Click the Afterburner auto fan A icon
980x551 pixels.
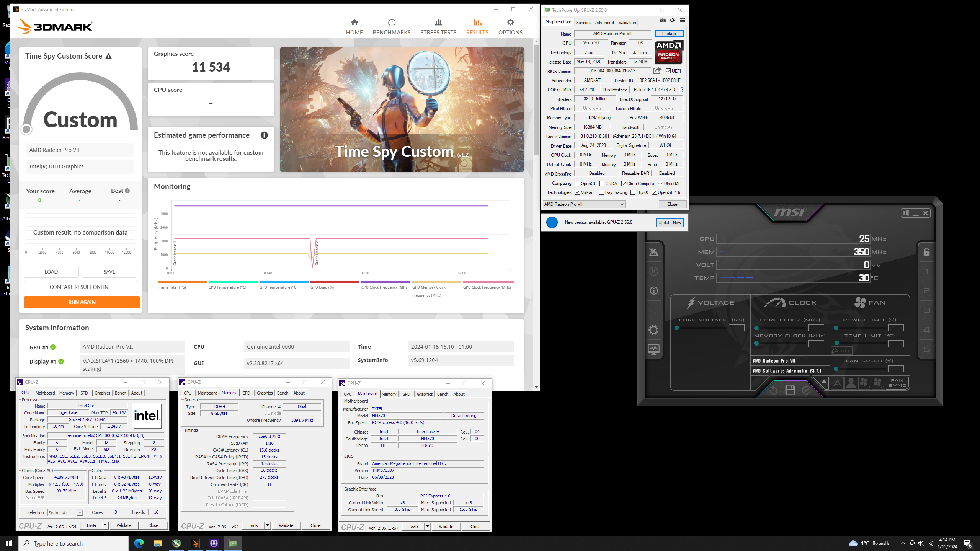point(837,383)
